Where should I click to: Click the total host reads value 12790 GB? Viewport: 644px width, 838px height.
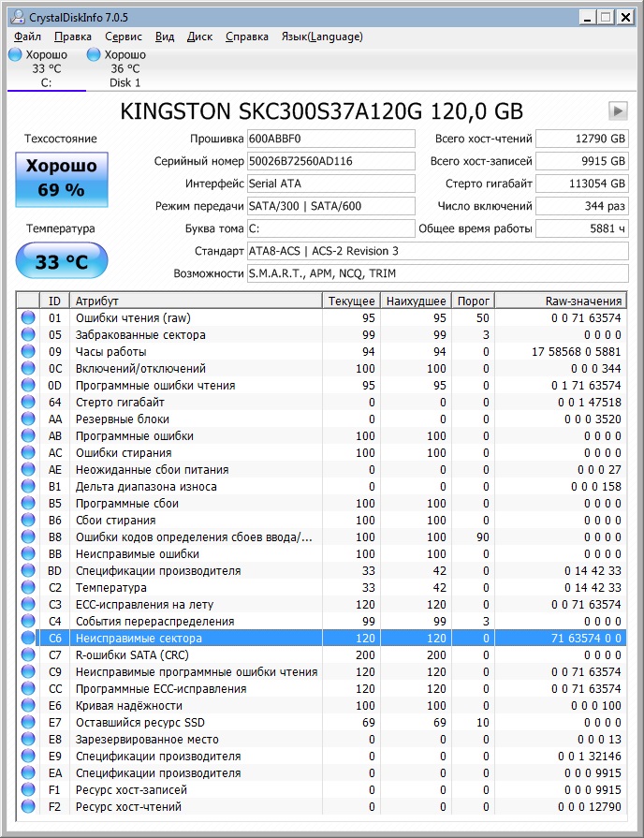pos(582,139)
